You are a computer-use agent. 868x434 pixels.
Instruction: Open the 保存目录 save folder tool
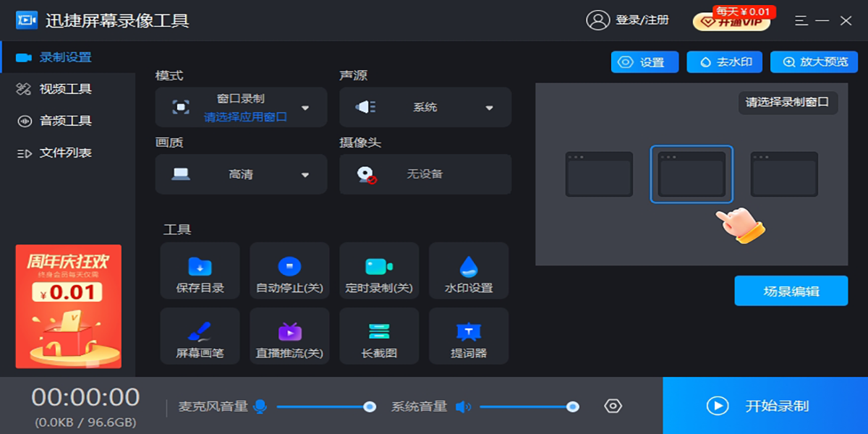tap(200, 271)
